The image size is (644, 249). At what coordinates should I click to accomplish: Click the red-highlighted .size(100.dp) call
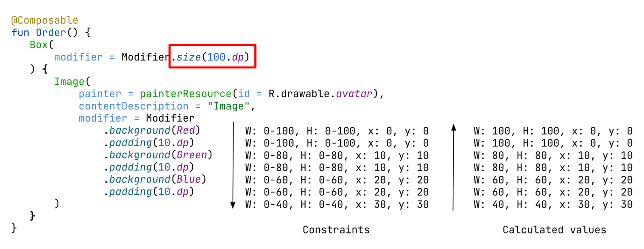(212, 57)
